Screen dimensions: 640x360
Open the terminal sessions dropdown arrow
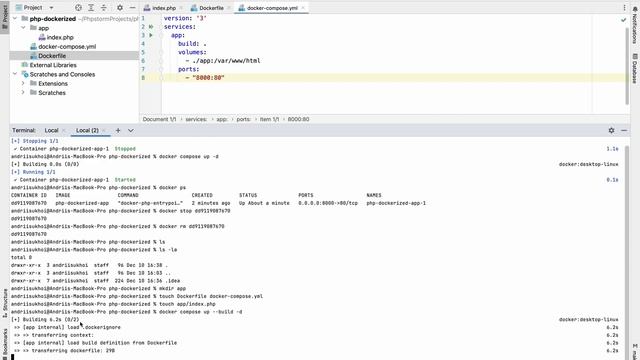[x=131, y=130]
